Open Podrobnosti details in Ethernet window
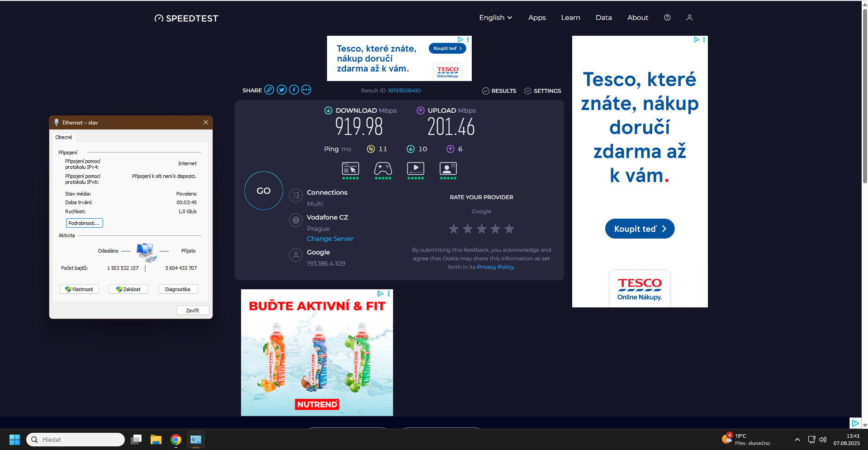The width and height of the screenshot is (868, 450). click(85, 223)
